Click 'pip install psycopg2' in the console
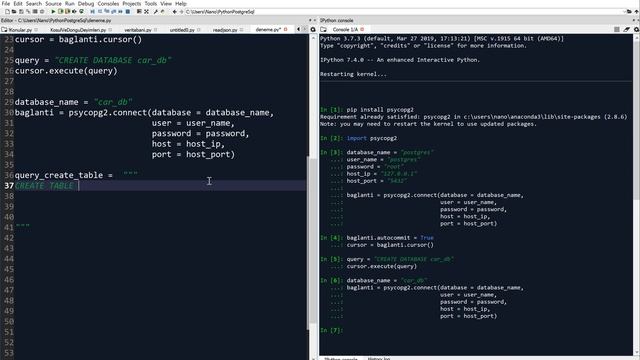 [x=380, y=110]
